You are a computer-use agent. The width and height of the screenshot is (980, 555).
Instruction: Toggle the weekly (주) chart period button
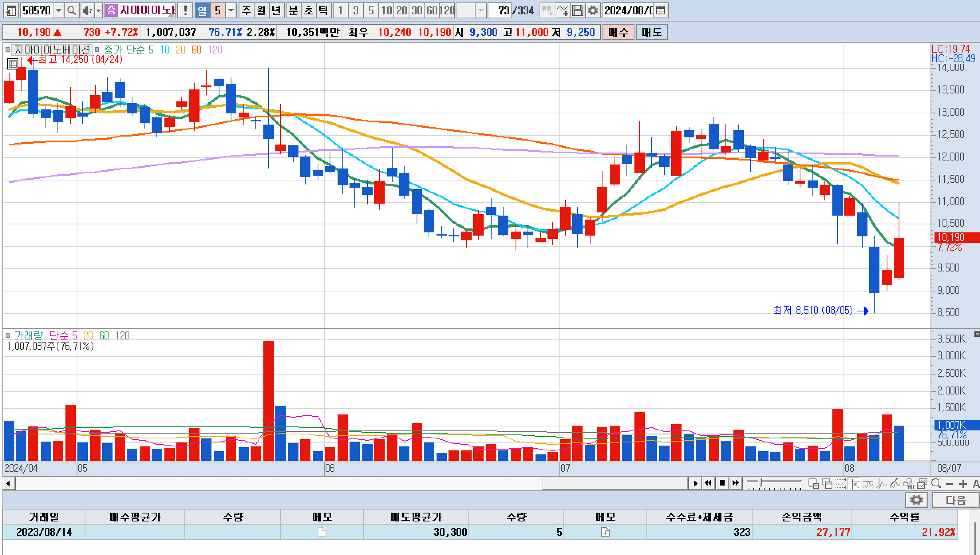pos(246,11)
